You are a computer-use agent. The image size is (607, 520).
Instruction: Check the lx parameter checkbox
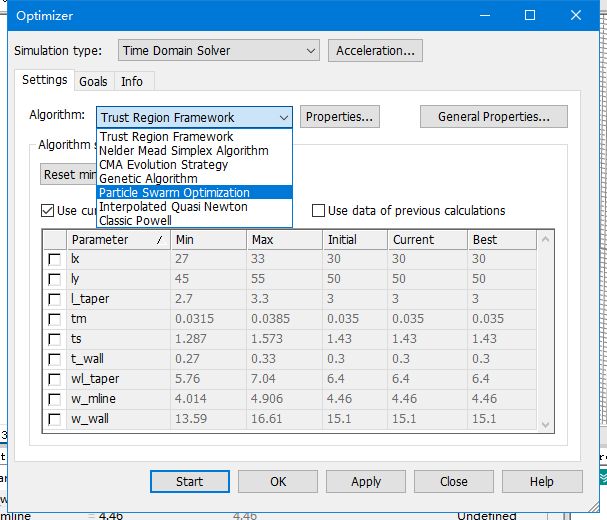coord(55,259)
